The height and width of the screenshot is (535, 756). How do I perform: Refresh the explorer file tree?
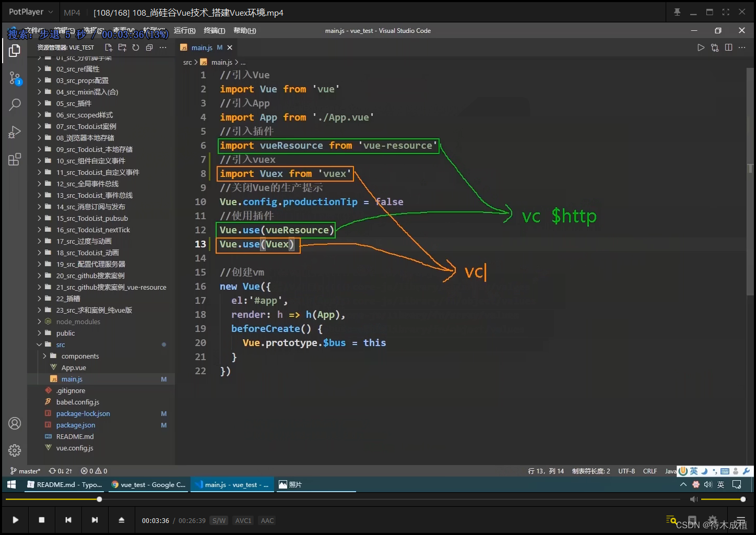pos(136,47)
